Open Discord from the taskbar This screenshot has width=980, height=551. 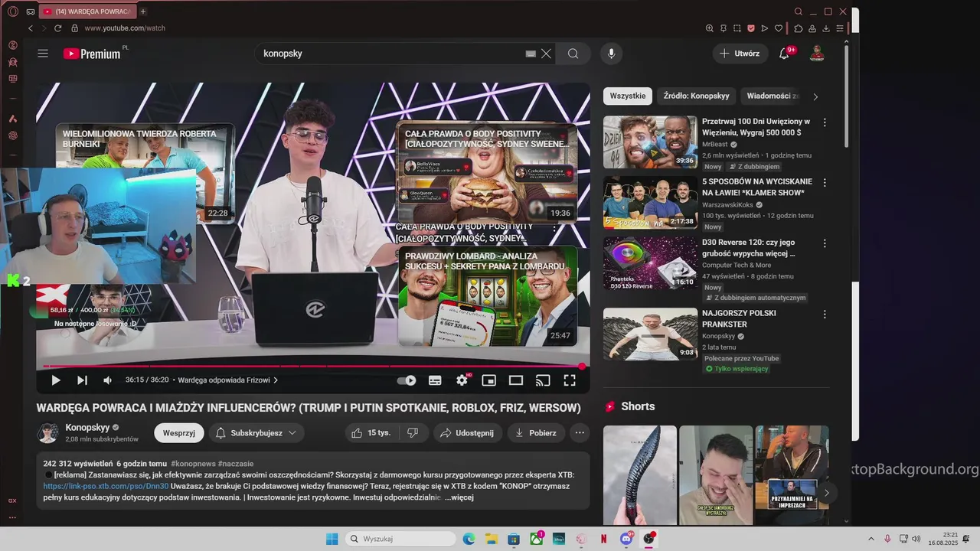click(626, 539)
